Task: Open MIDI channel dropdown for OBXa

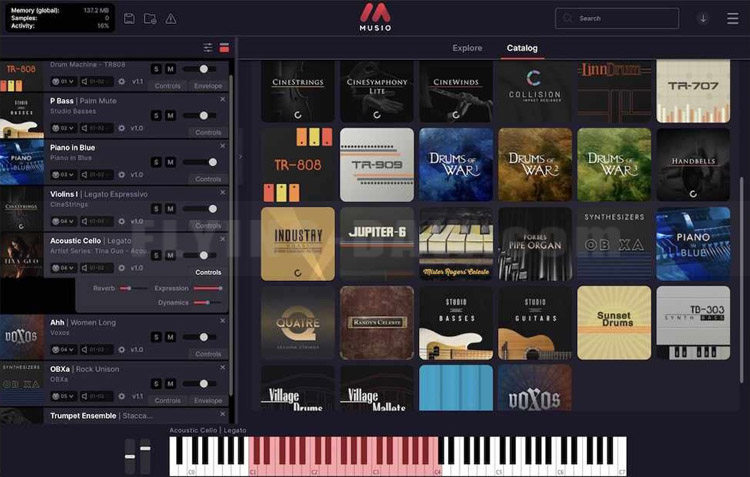Action: pos(63,396)
